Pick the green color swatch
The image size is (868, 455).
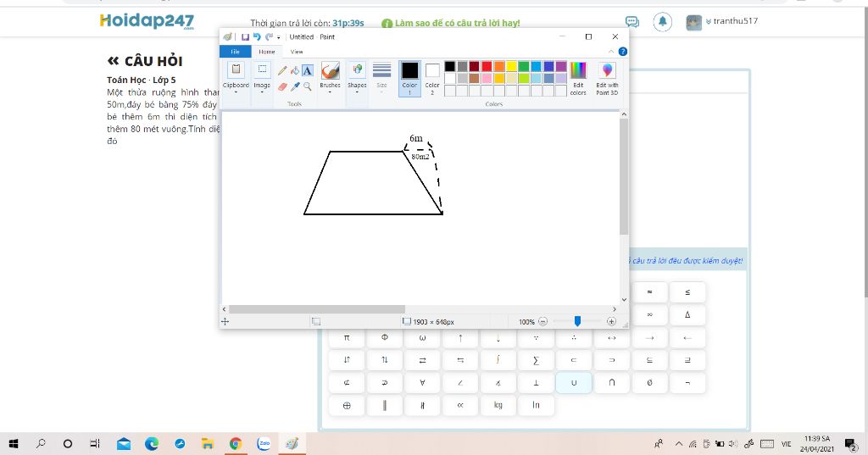click(524, 66)
